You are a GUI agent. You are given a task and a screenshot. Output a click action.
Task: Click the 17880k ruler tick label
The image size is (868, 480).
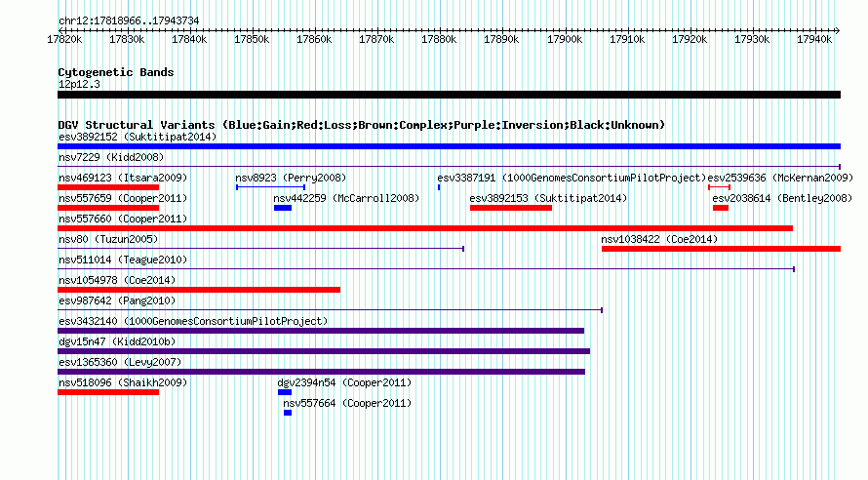click(439, 39)
